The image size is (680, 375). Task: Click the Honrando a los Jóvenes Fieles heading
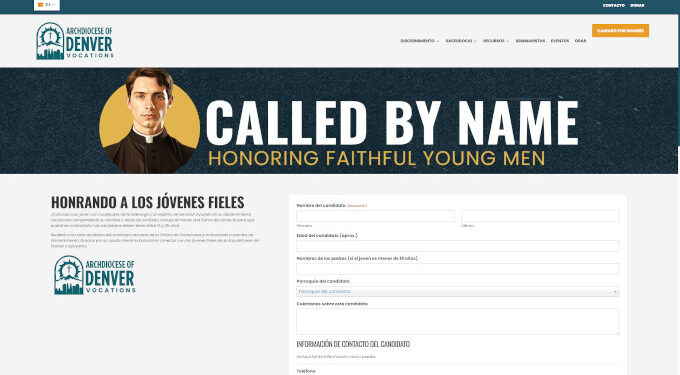[148, 202]
